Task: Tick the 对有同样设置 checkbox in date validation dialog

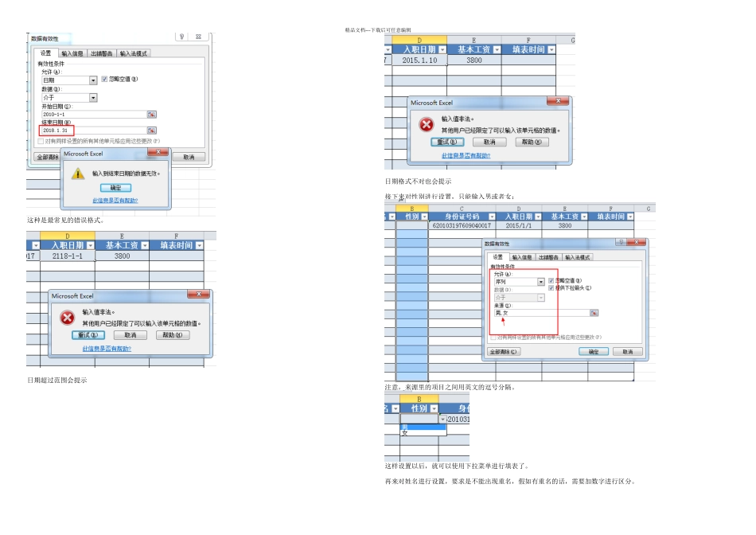Action: tap(41, 142)
